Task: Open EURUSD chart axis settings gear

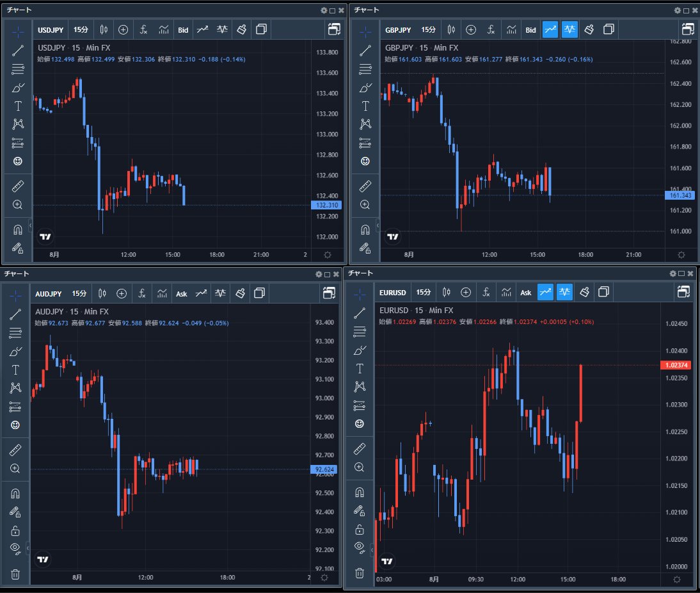Action: (x=677, y=580)
